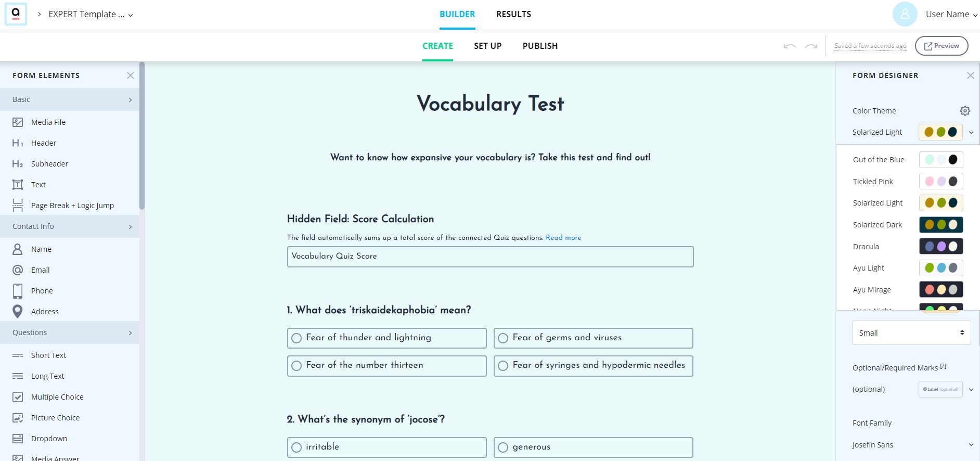
Task: Switch to the RESULTS tab
Action: point(513,14)
